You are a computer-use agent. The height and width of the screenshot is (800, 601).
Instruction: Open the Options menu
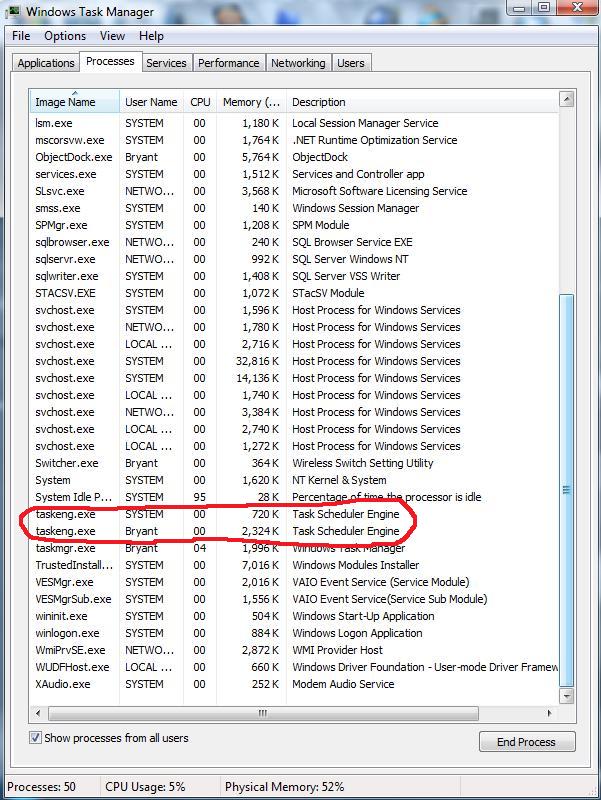tap(65, 36)
